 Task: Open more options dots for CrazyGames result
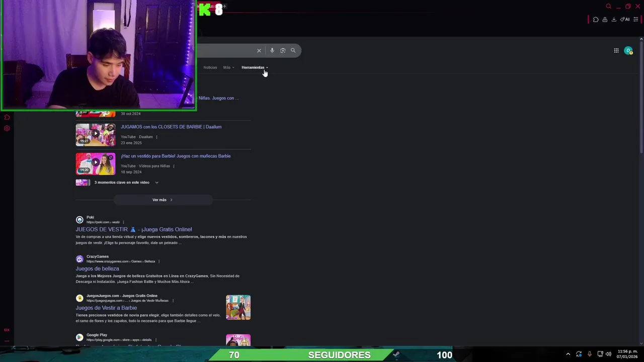click(159, 261)
